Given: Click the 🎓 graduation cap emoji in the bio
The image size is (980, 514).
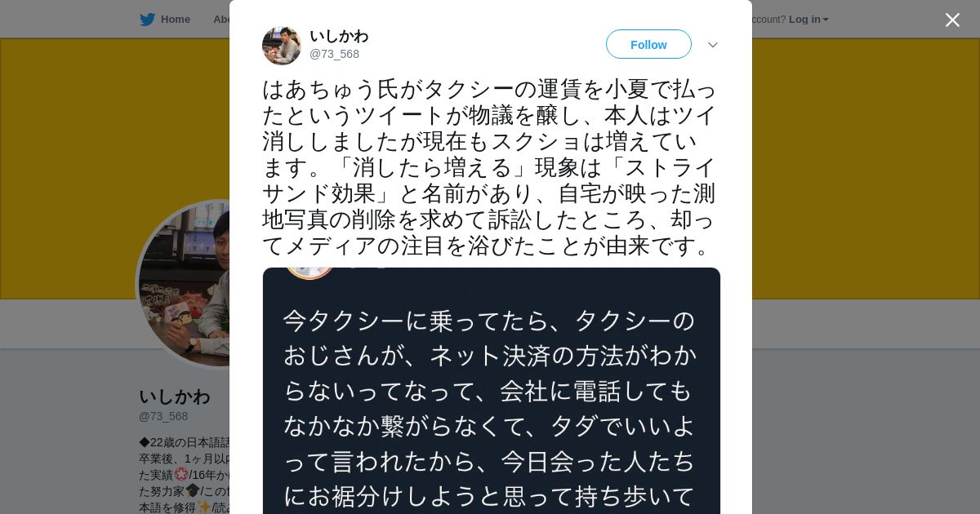Looking at the screenshot, I should tap(192, 490).
